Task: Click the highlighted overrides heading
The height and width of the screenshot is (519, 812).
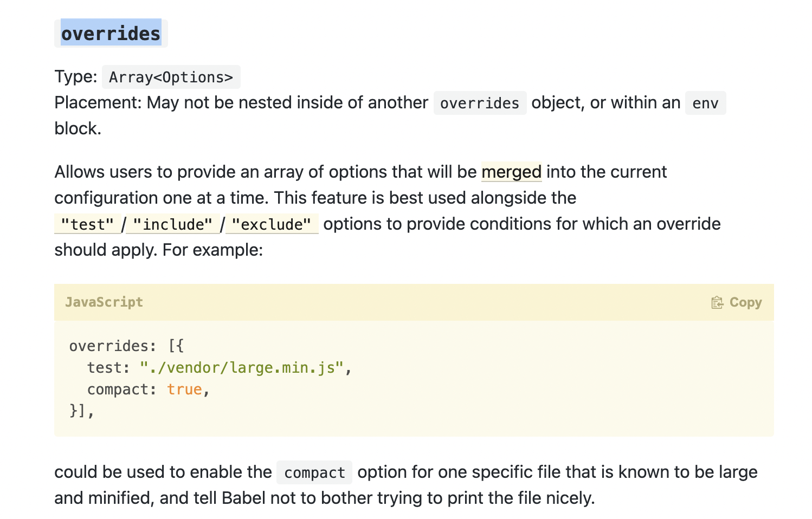Action: [x=111, y=34]
